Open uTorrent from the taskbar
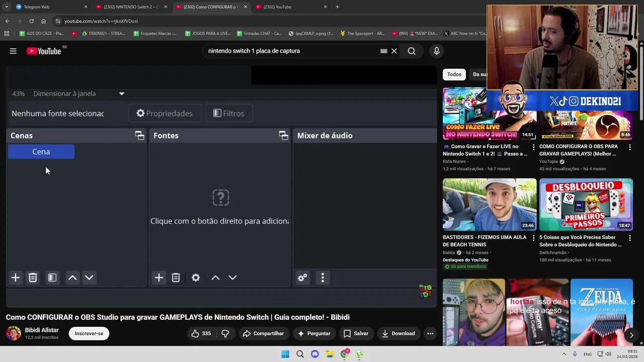644x362 pixels. (359, 354)
